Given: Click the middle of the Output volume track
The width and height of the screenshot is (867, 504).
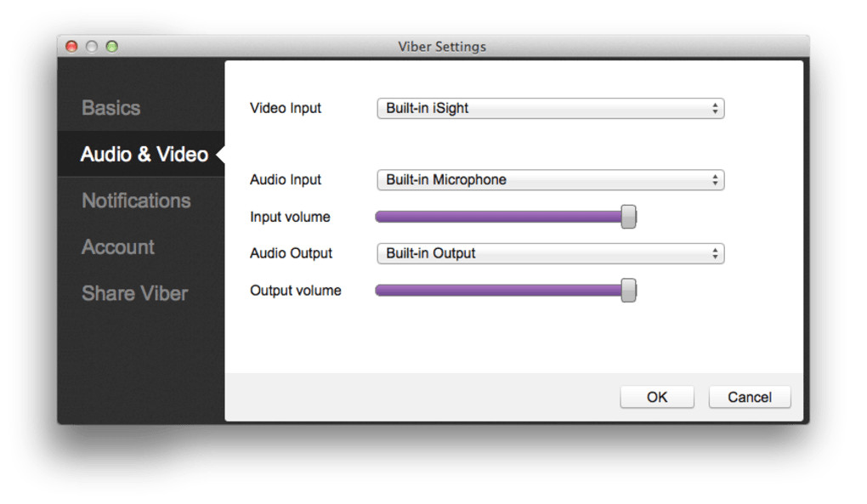Looking at the screenshot, I should point(501,291).
